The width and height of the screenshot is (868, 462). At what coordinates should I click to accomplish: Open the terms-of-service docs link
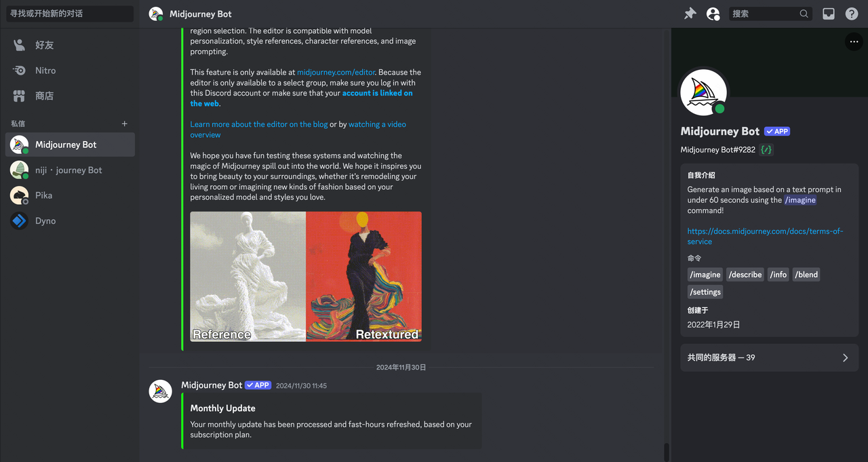pos(765,236)
